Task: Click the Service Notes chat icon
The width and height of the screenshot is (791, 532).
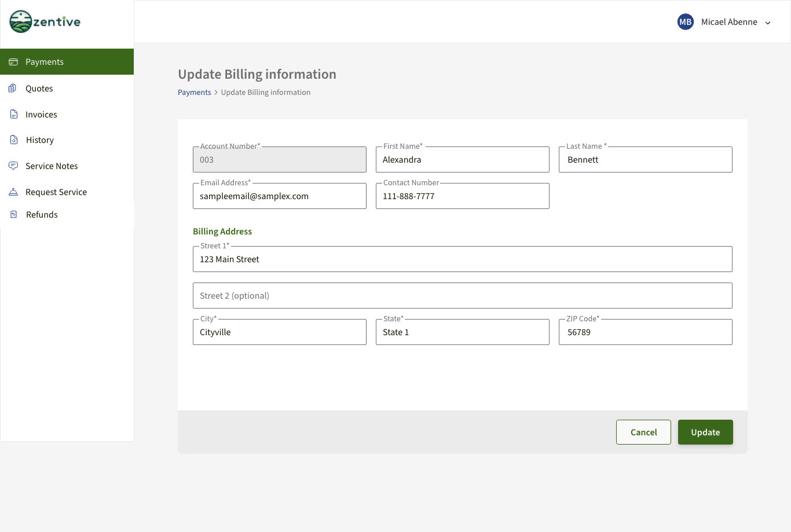Action: 13,166
